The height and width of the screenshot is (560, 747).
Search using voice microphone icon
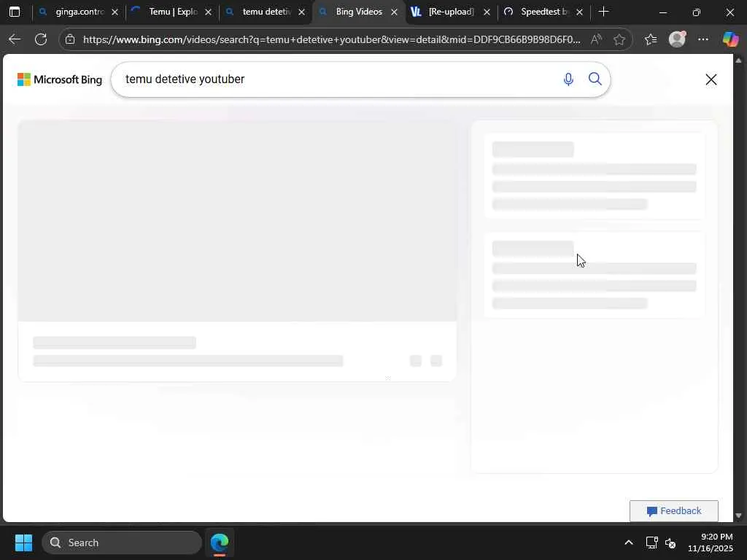(x=568, y=79)
